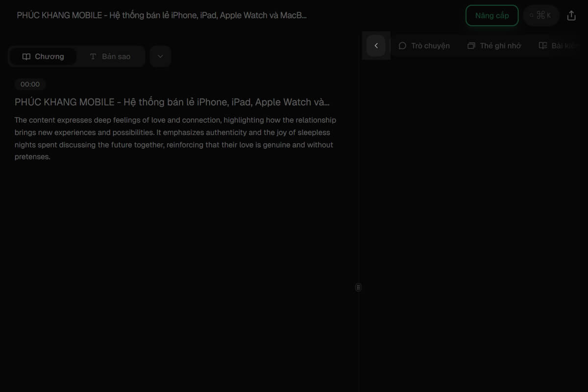Click the open book icon beside Chương
The width and height of the screenshot is (588, 392).
click(26, 56)
